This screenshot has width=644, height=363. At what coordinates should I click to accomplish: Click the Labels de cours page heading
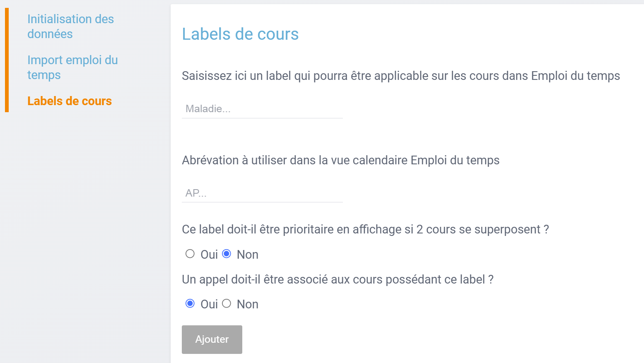click(x=240, y=34)
